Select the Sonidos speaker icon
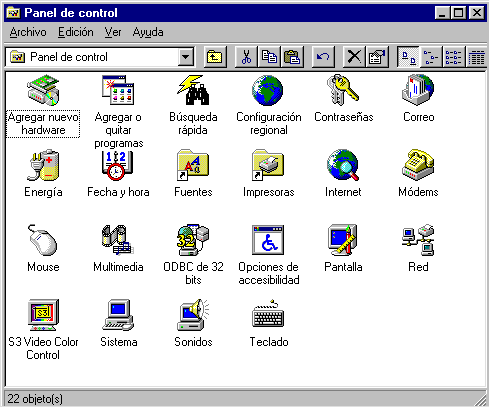 (193, 315)
